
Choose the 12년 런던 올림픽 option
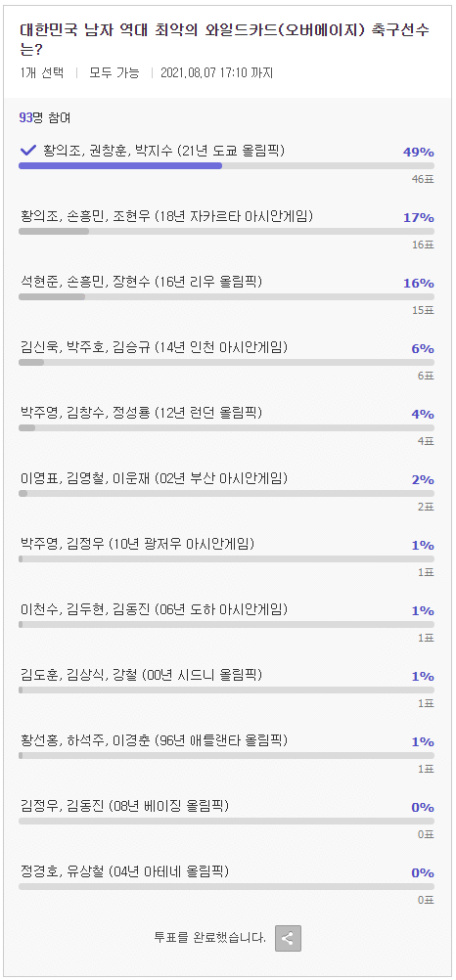(226, 424)
